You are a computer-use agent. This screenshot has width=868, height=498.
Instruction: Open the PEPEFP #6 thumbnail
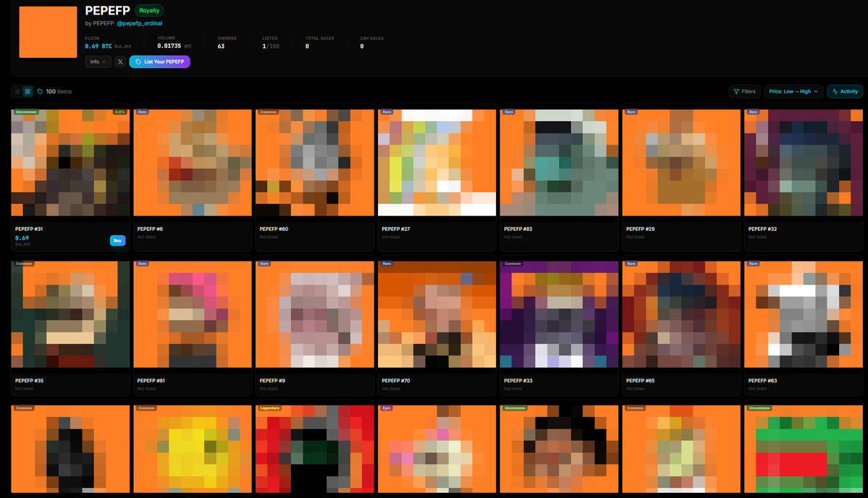[193, 163]
